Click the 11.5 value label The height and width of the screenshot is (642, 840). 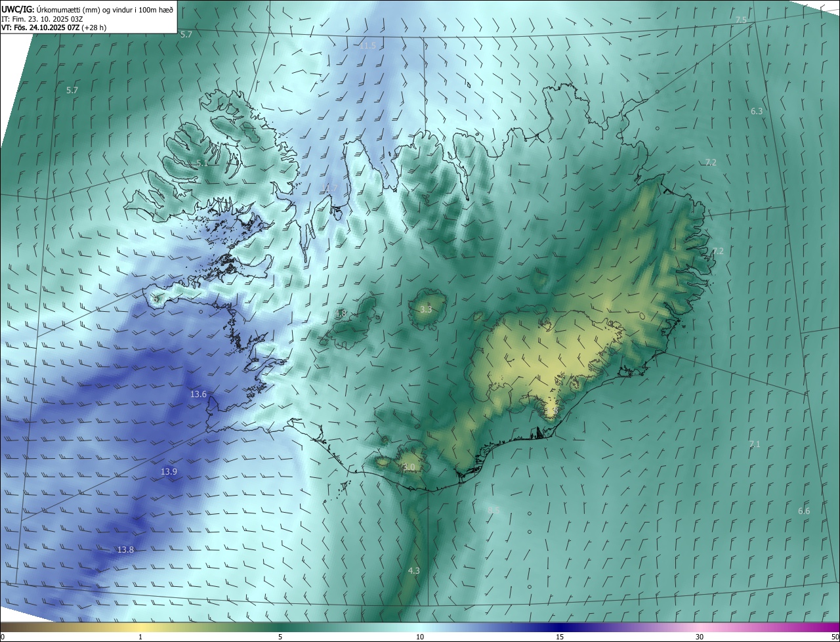[x=367, y=46]
